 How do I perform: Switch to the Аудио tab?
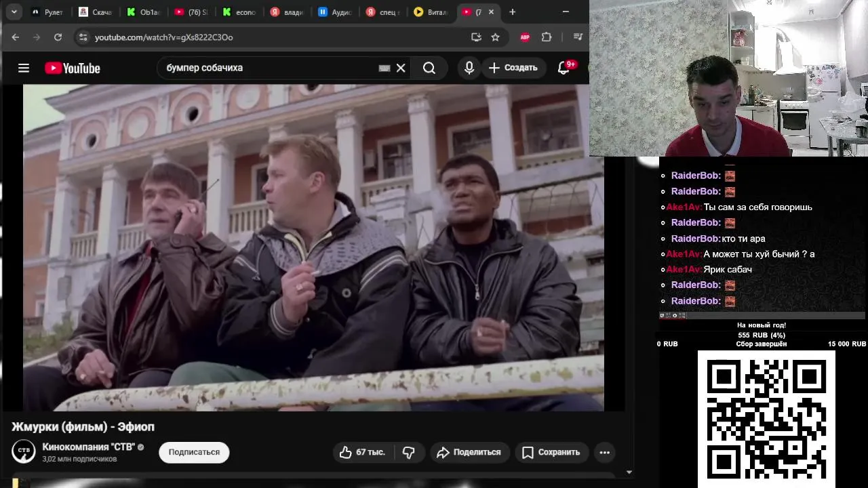pyautogui.click(x=335, y=12)
